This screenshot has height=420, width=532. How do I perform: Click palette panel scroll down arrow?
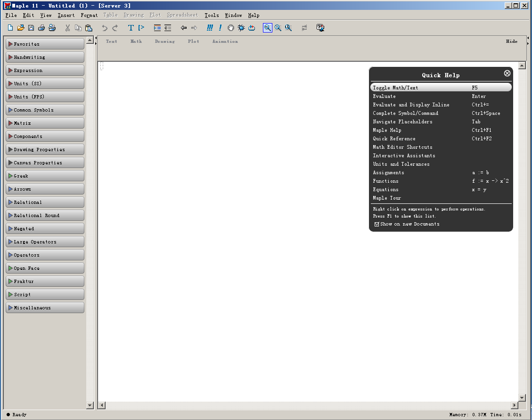click(90, 405)
